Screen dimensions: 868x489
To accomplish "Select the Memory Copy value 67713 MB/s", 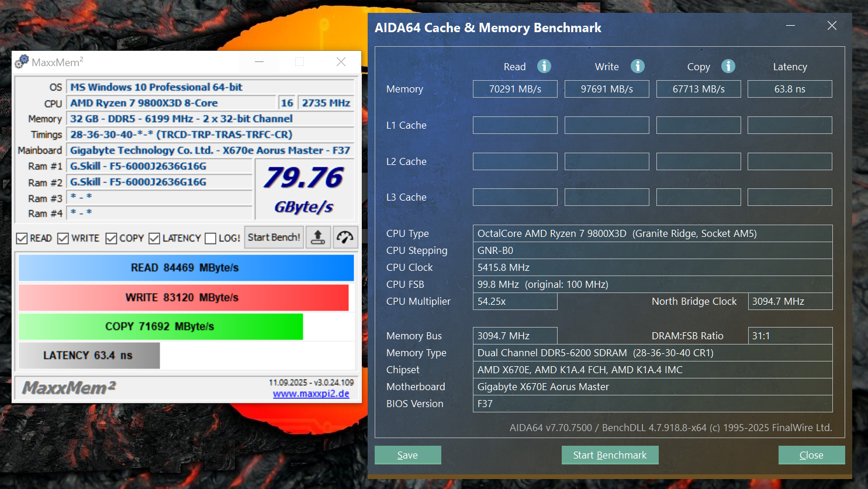I will click(x=698, y=89).
